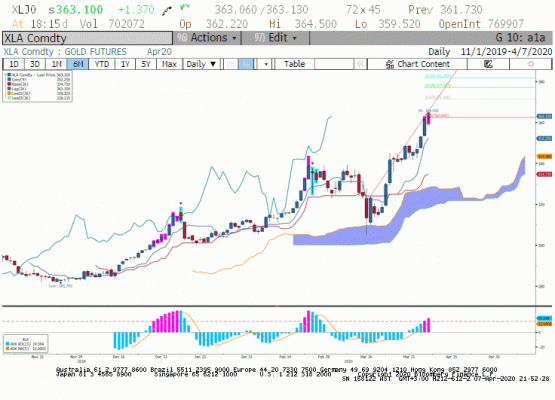The width and height of the screenshot is (555, 400).
Task: Open chart settings gear icon
Action: [531, 64]
